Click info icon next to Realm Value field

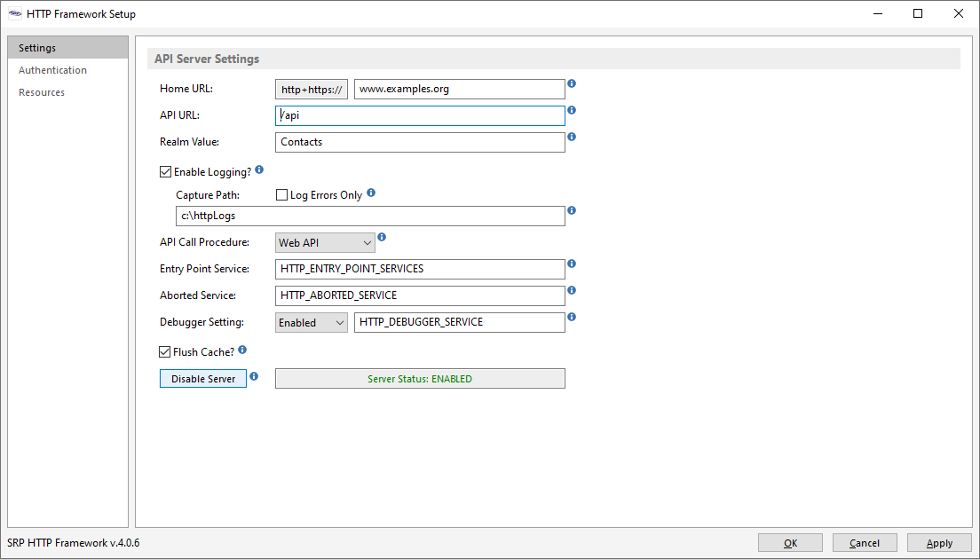click(x=572, y=137)
